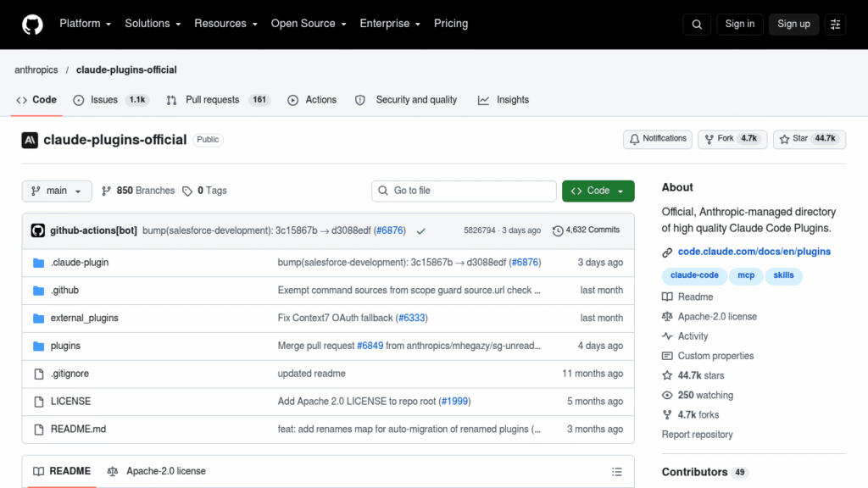868x488 pixels.
Task: Click the README.md file icon
Action: tap(39, 430)
